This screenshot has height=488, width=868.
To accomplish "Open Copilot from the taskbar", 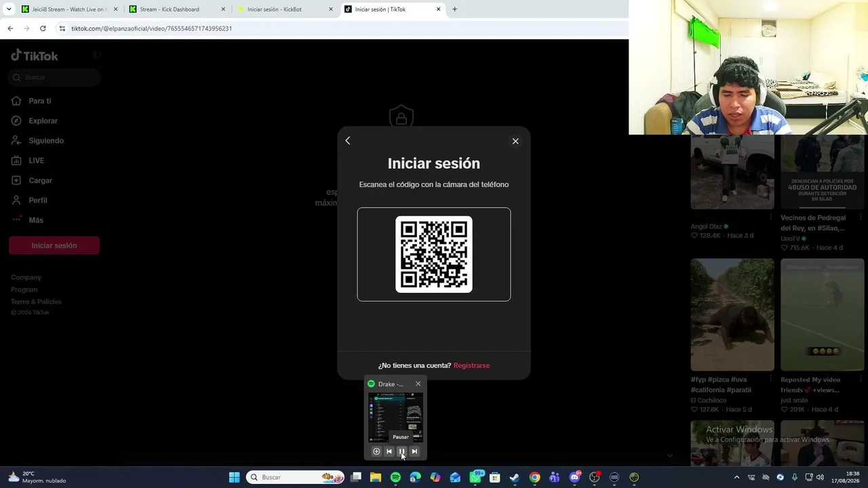I will 435,477.
